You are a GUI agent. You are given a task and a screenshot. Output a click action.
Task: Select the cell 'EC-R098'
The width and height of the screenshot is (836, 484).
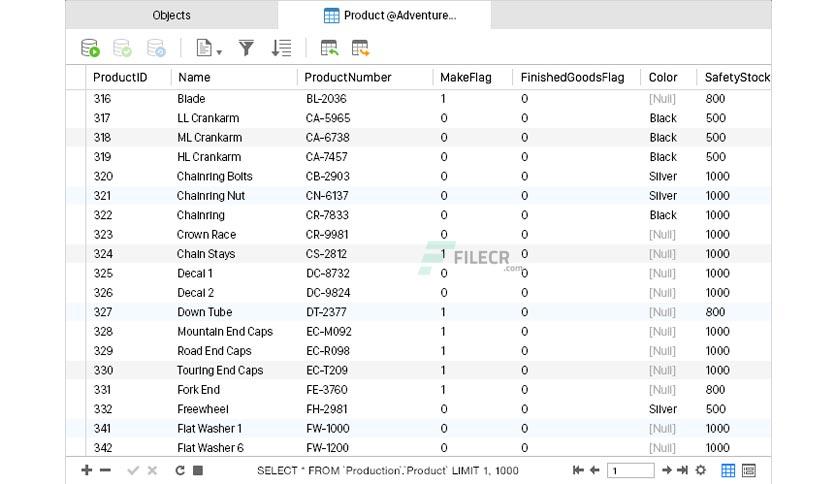point(327,351)
